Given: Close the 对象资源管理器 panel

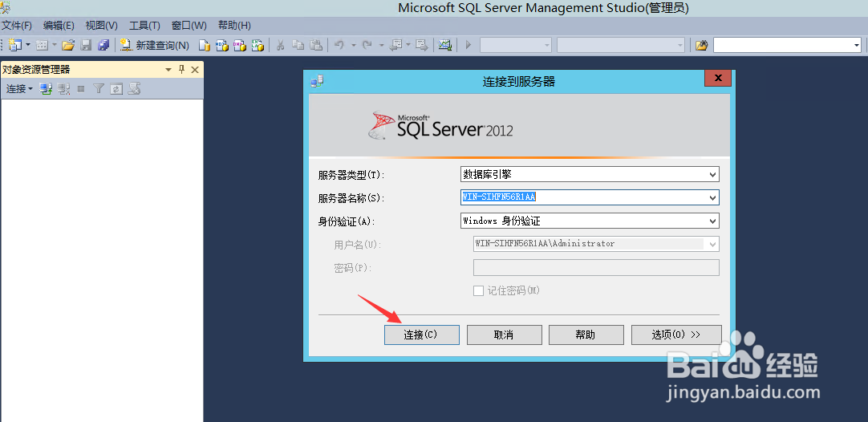Looking at the screenshot, I should 195,70.
